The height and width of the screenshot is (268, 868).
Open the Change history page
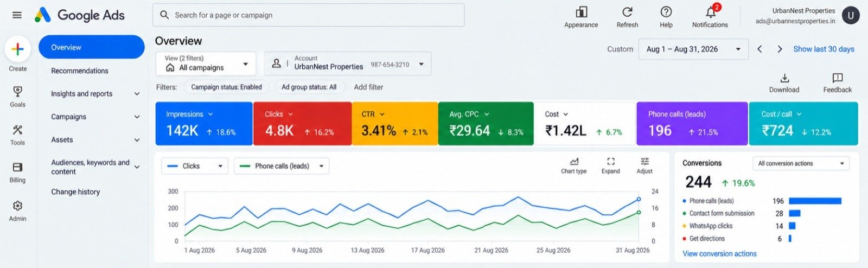tap(75, 192)
